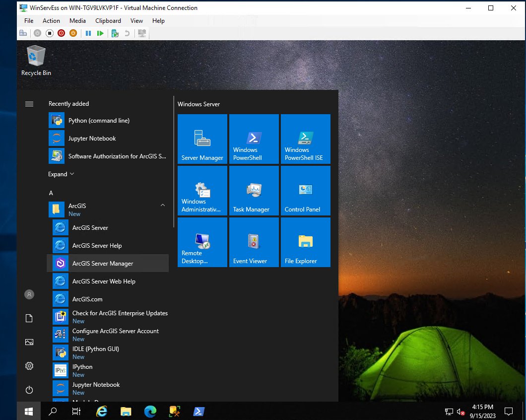
Task: Launch Microsoft Edge from taskbar
Action: coord(150,411)
